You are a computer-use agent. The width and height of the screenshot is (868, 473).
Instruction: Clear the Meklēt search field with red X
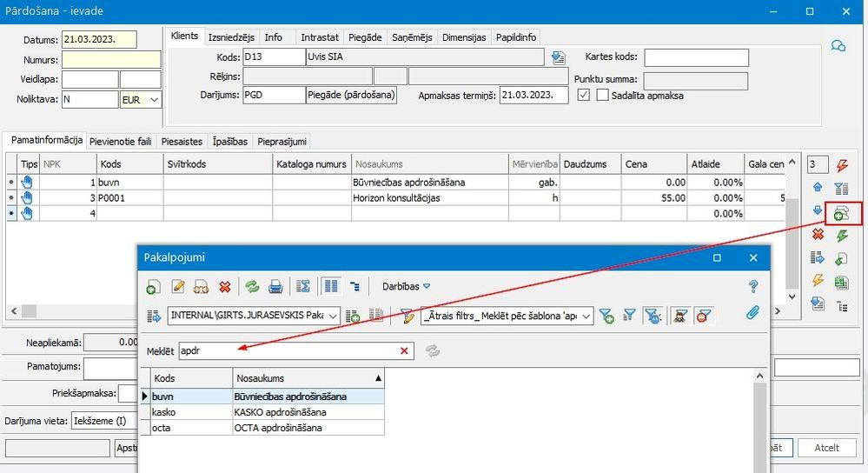coord(404,350)
